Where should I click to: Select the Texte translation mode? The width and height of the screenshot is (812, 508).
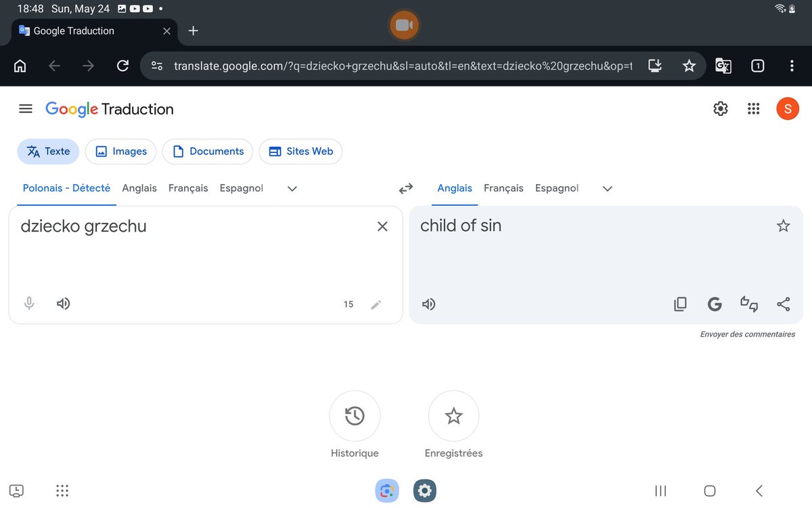pos(48,152)
